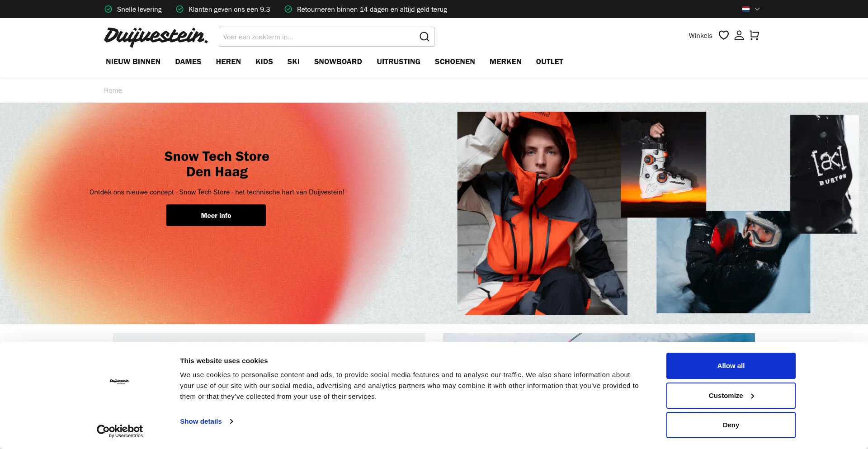Deny cookies with the Deny button

[x=731, y=425]
